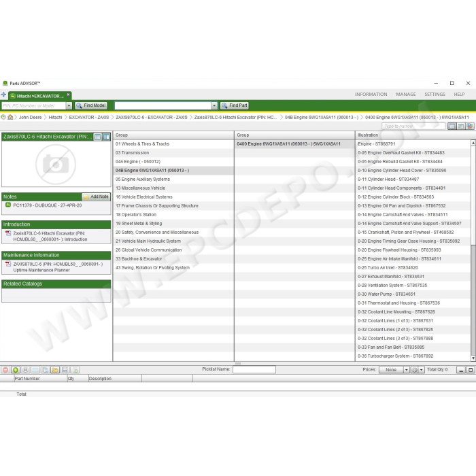This screenshot has width=476, height=476.
Task: Click the no-photo camera placeholder image
Action: (x=56, y=165)
